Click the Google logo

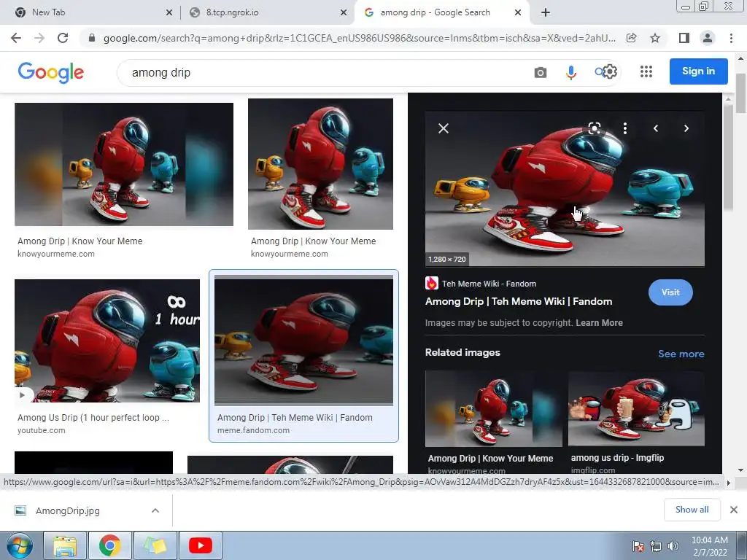coord(51,72)
